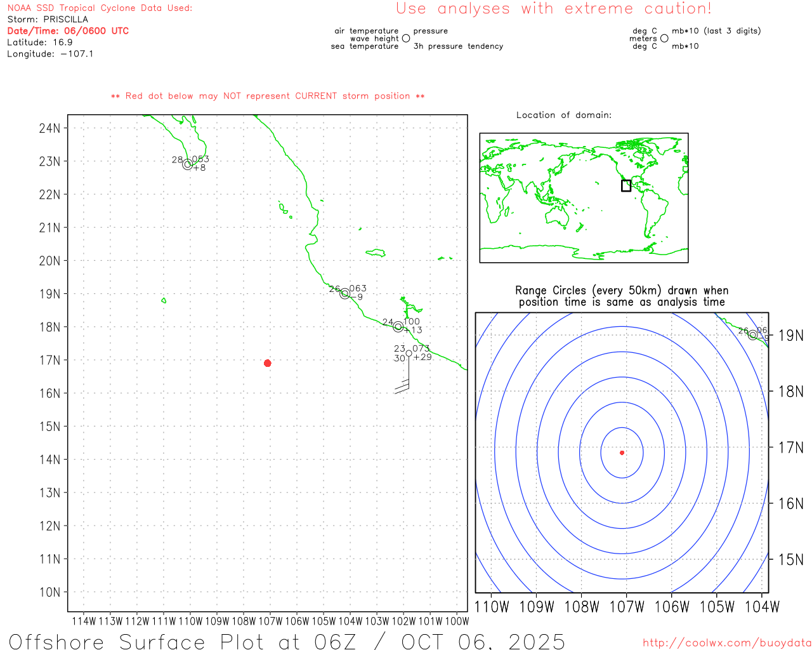This screenshot has width=812, height=650.
Task: Click the 'meters' legend unit label
Action: (x=643, y=38)
